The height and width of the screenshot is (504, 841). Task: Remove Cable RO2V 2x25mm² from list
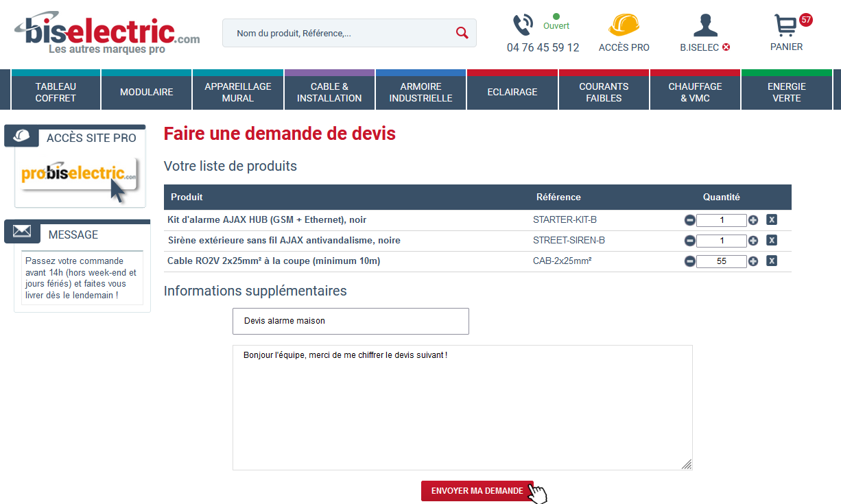(771, 261)
